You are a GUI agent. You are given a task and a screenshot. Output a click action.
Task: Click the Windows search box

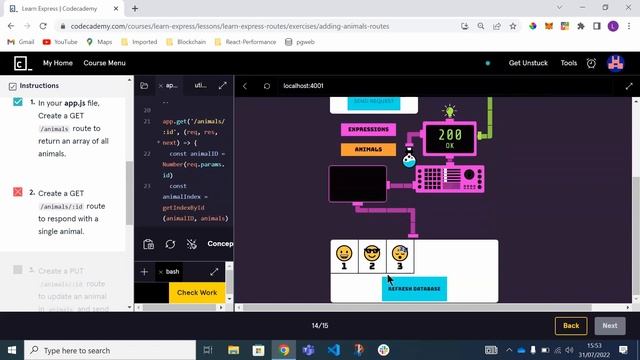point(110,350)
